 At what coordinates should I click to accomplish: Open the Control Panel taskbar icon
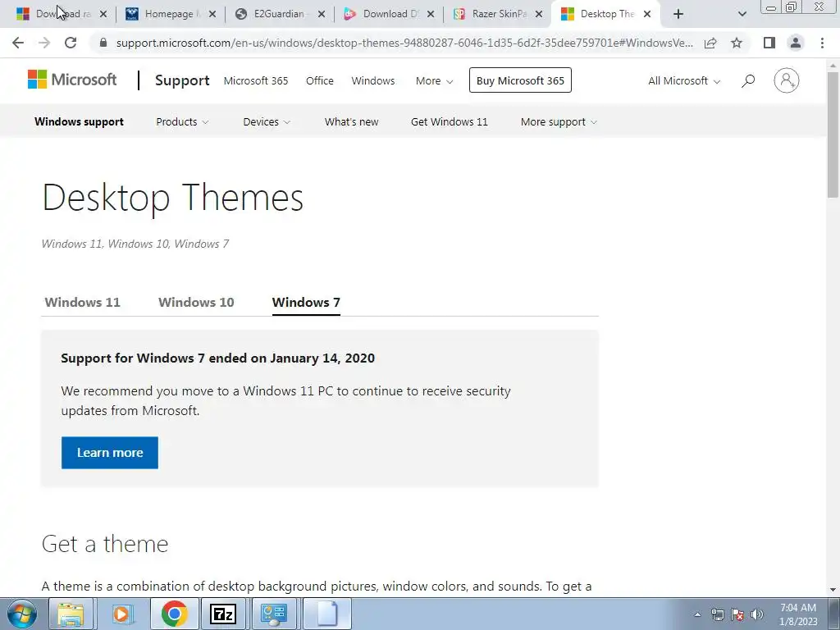pyautogui.click(x=274, y=614)
